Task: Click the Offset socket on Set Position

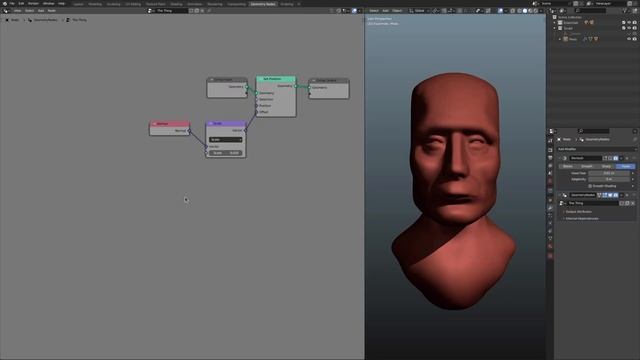Action: (x=257, y=112)
